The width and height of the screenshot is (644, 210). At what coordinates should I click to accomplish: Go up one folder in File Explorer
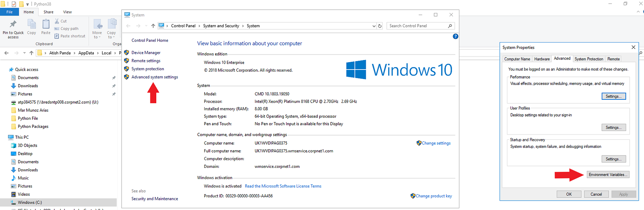[x=32, y=53]
